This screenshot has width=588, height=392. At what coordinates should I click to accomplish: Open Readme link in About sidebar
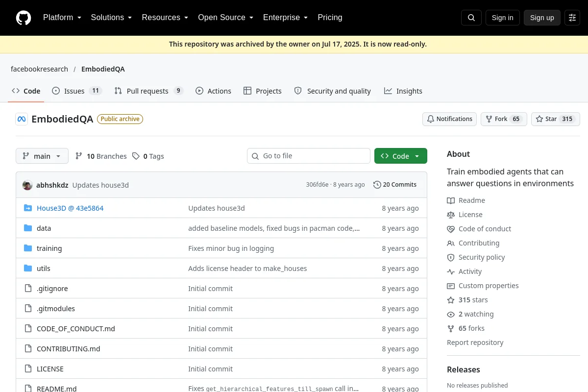tap(466, 200)
